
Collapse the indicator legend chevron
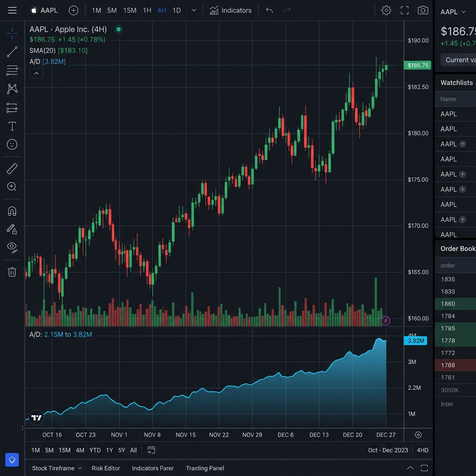tap(36, 73)
